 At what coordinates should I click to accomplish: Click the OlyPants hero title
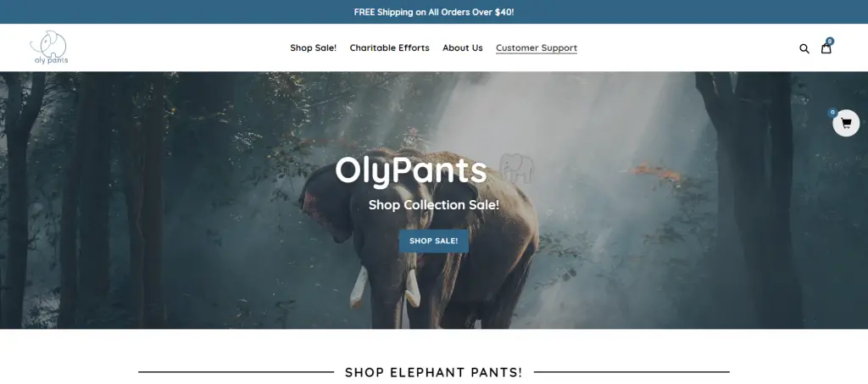click(411, 170)
